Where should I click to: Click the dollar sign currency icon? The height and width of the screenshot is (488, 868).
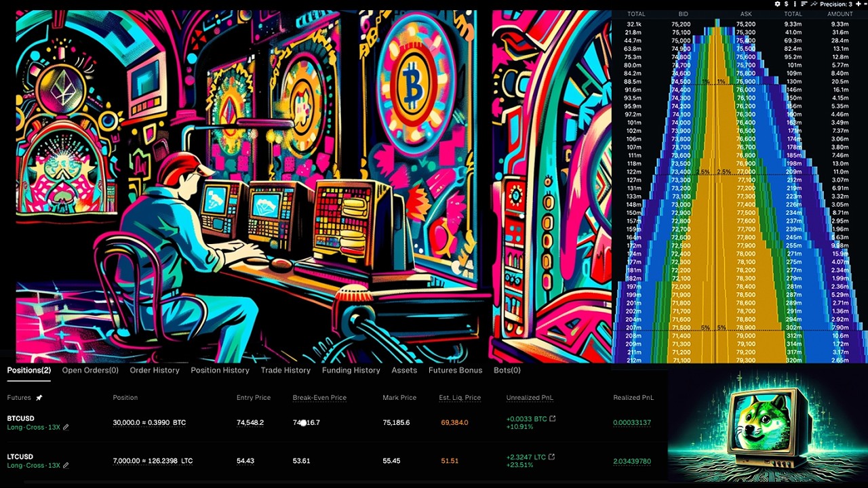click(787, 4)
